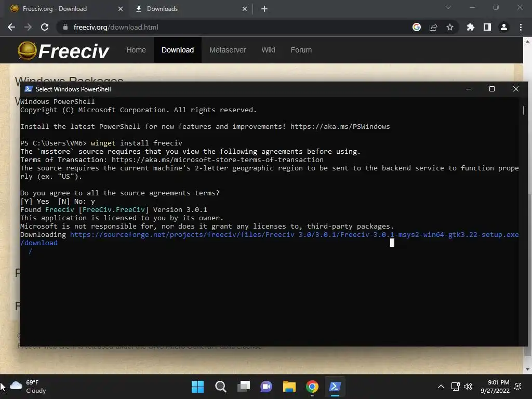
Task: Open the notification center icon
Action: [x=518, y=387]
